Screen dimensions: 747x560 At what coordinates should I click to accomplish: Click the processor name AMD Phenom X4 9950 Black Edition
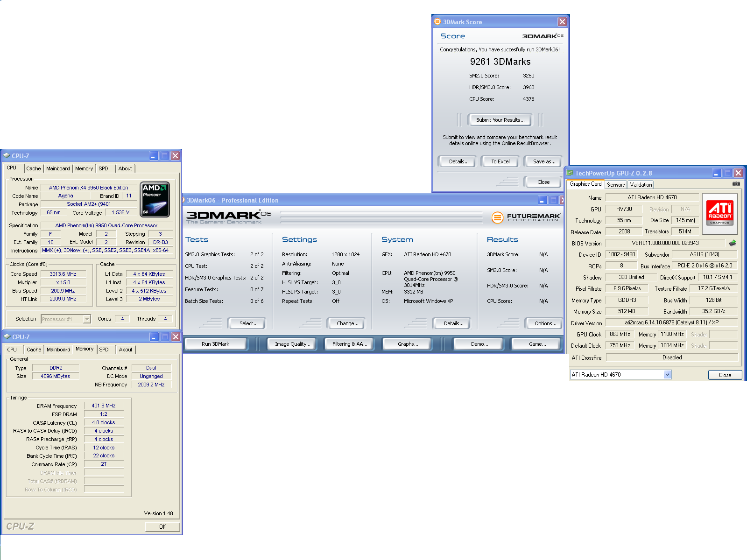pos(88,188)
